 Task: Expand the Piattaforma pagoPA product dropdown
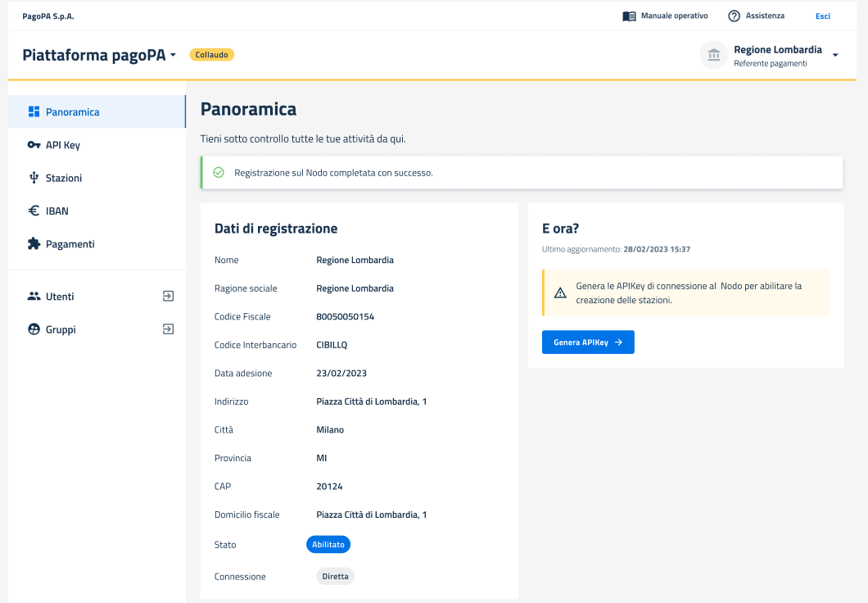tap(173, 56)
